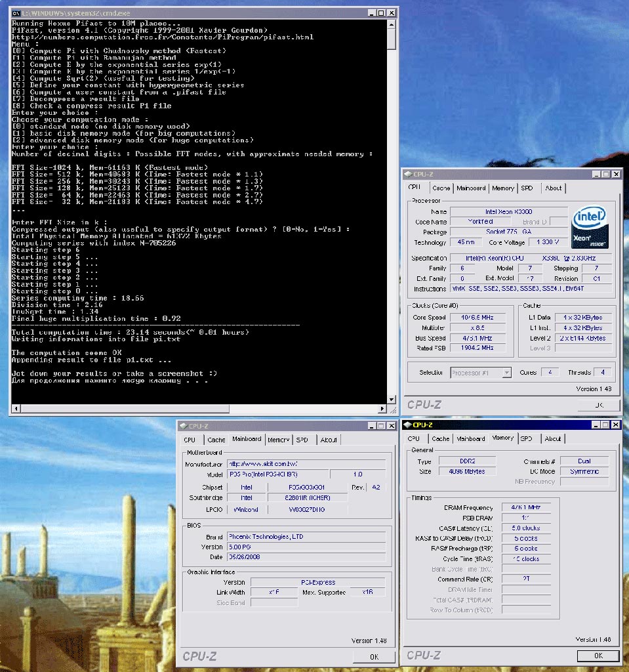The width and height of the screenshot is (629, 672).
Task: Maximize the cmd.exe window
Action: 381,13
